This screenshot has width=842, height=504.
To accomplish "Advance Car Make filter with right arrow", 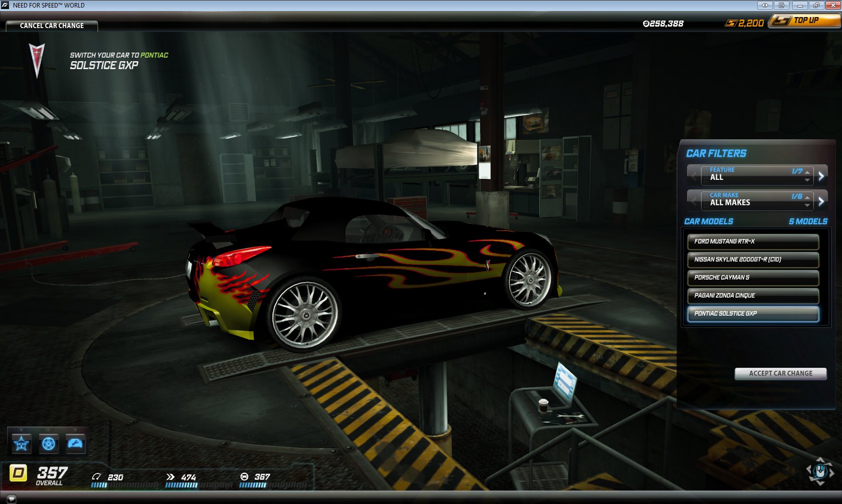I will [821, 201].
